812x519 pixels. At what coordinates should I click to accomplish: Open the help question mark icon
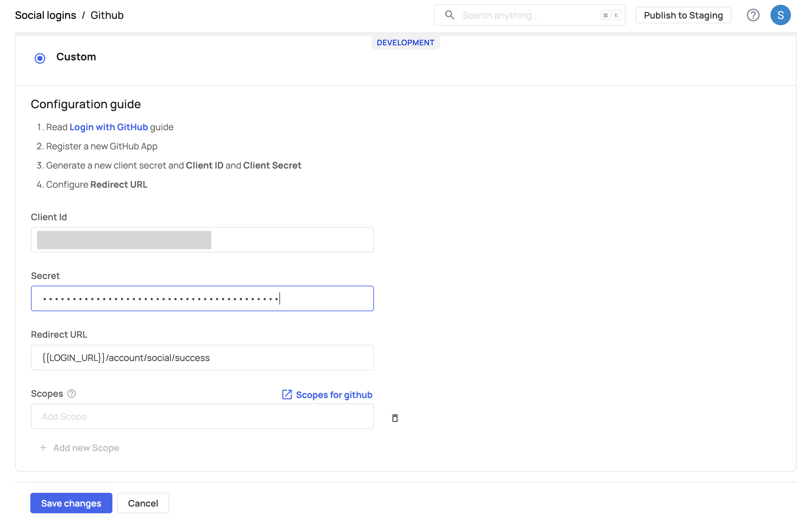tap(753, 15)
